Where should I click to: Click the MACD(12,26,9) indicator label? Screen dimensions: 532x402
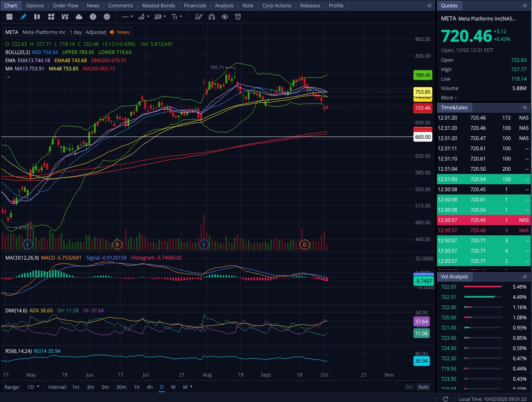[22, 257]
